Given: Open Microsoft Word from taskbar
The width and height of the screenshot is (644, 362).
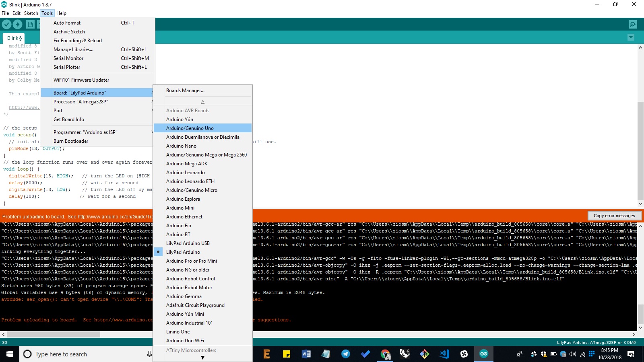Looking at the screenshot, I should coord(306,354).
